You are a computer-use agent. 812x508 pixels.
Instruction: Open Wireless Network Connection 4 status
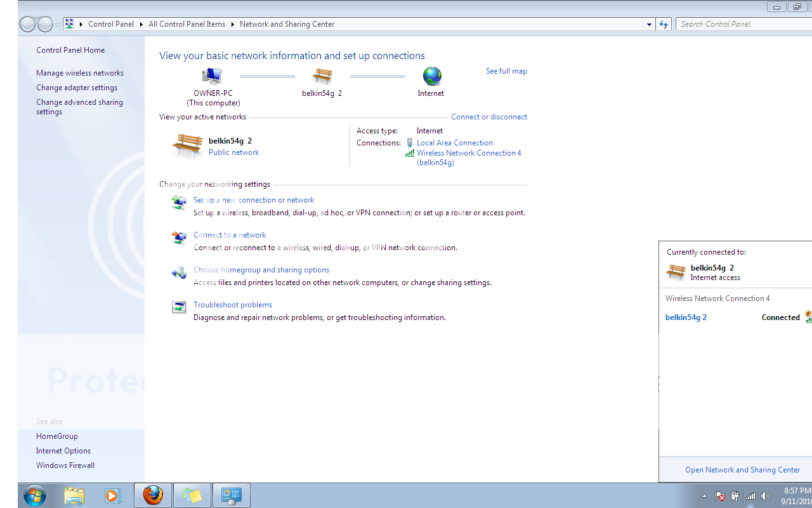point(469,153)
